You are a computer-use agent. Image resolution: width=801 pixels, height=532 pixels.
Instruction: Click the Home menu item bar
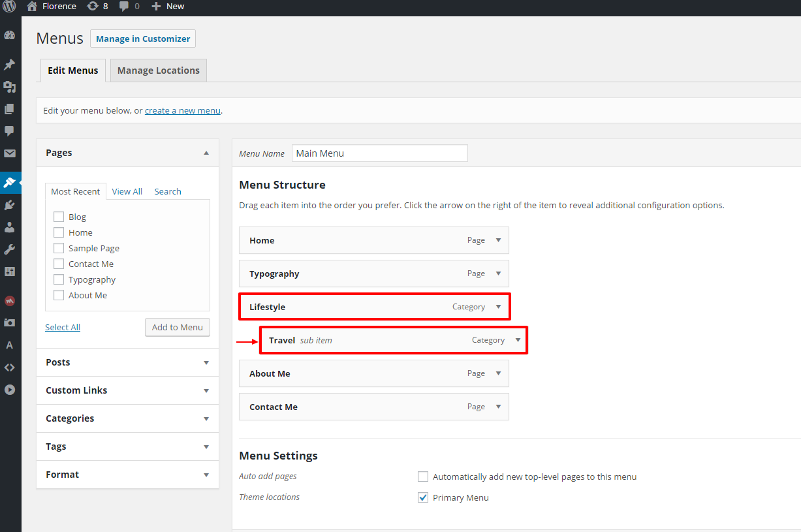click(374, 240)
